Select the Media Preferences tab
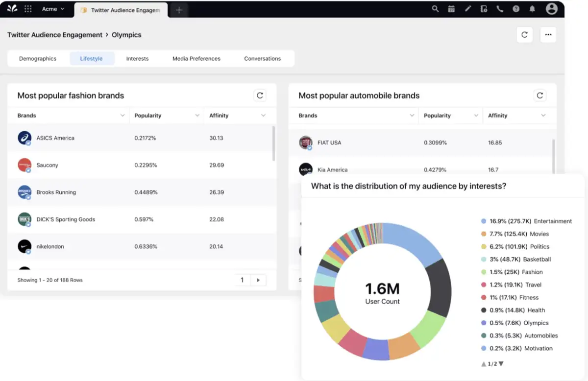The height and width of the screenshot is (381, 588). pyautogui.click(x=196, y=58)
